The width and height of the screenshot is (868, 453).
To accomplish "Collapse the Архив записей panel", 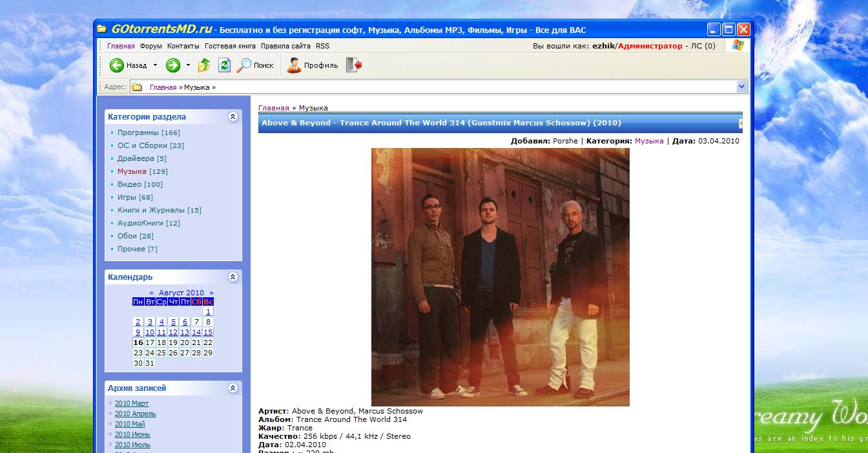I will pos(232,388).
